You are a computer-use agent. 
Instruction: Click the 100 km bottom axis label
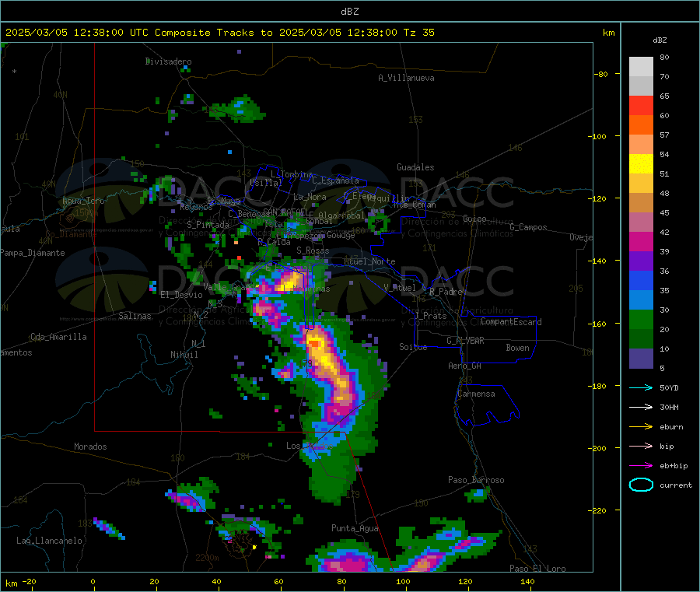click(x=403, y=581)
